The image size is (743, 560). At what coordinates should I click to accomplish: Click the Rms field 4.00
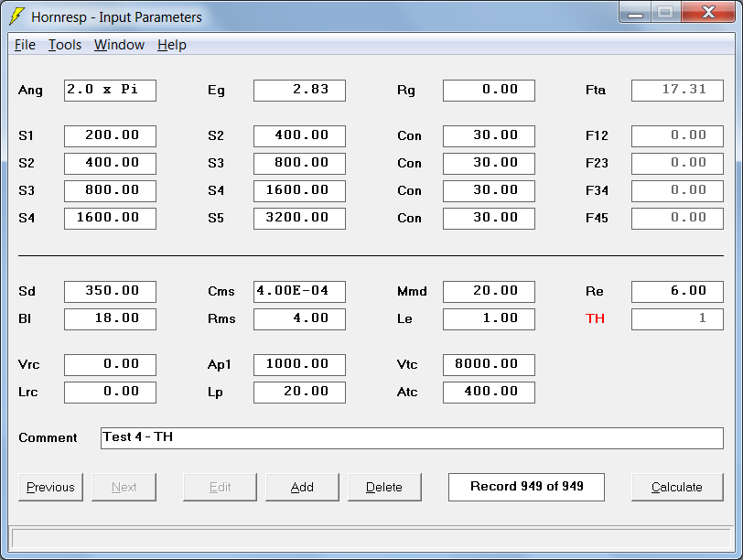coord(299,319)
